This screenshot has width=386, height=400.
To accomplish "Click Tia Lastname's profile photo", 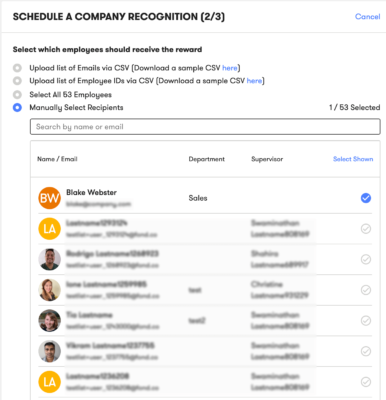I will [49, 321].
